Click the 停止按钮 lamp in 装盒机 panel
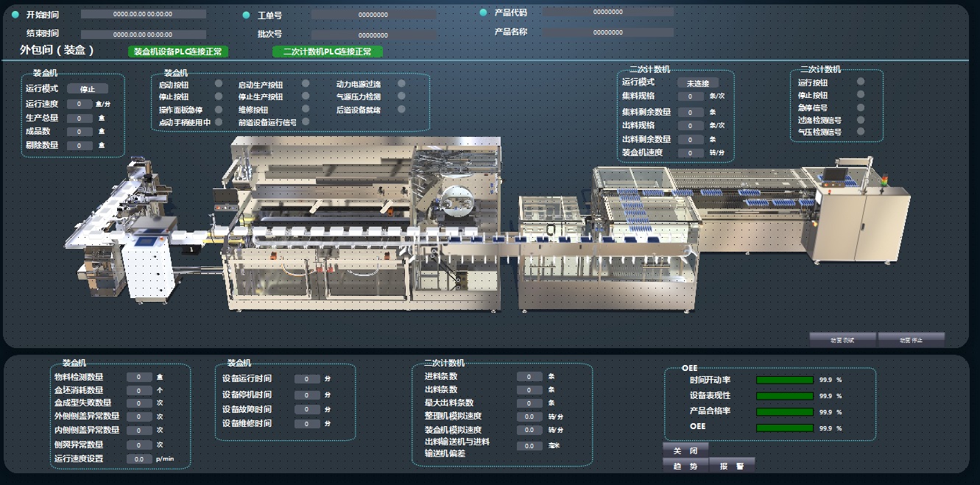This screenshot has height=485, width=980. (219, 96)
